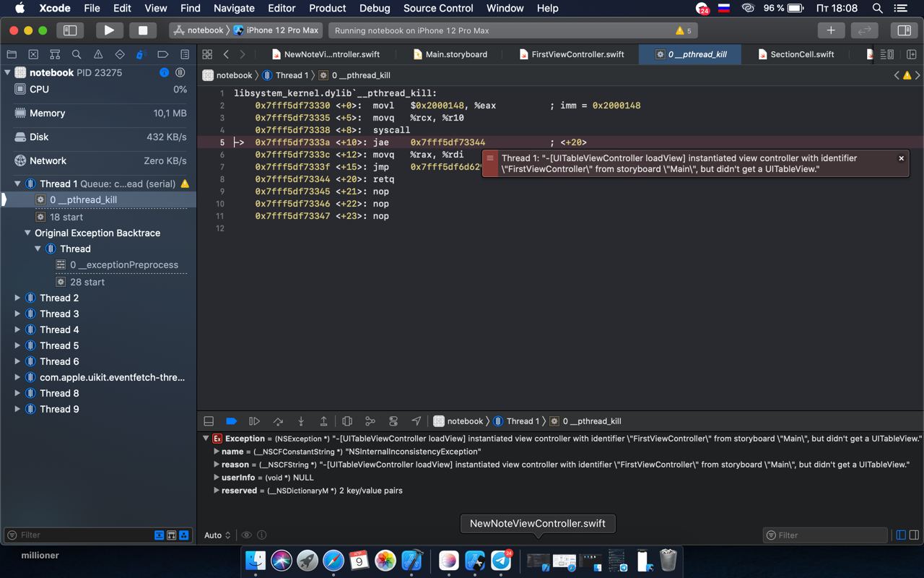
Task: Collapse the notebook process tree
Action: (7, 72)
